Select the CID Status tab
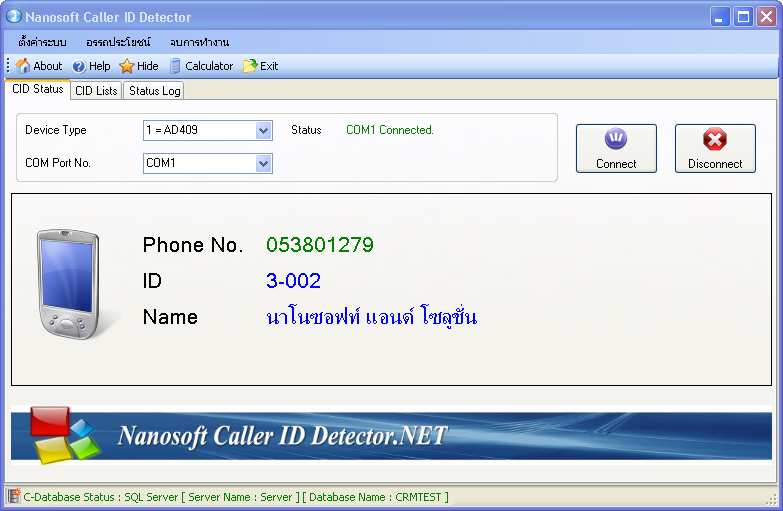This screenshot has height=511, width=783. pos(37,89)
